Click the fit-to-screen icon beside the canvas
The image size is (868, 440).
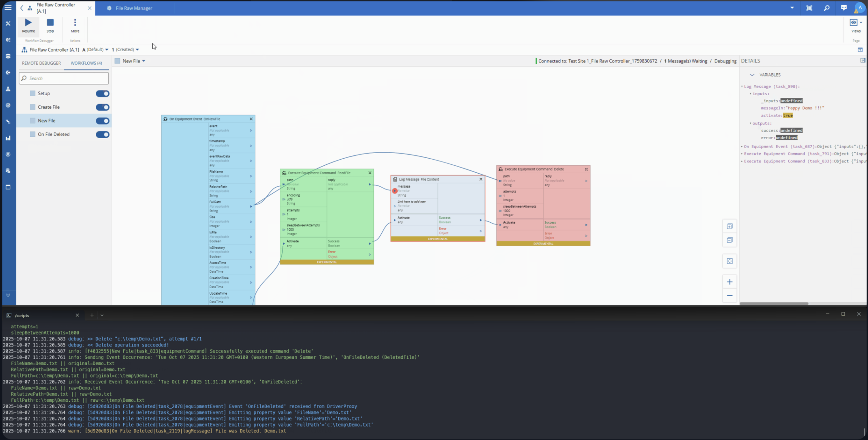click(730, 261)
